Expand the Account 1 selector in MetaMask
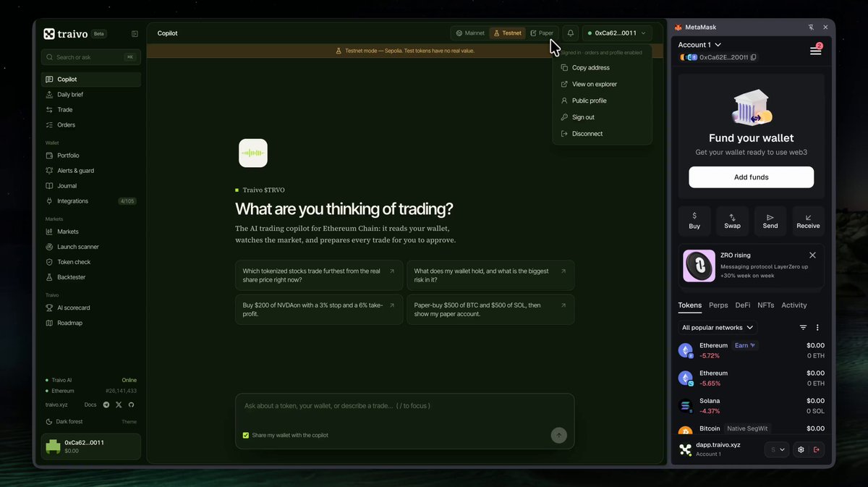 point(699,45)
